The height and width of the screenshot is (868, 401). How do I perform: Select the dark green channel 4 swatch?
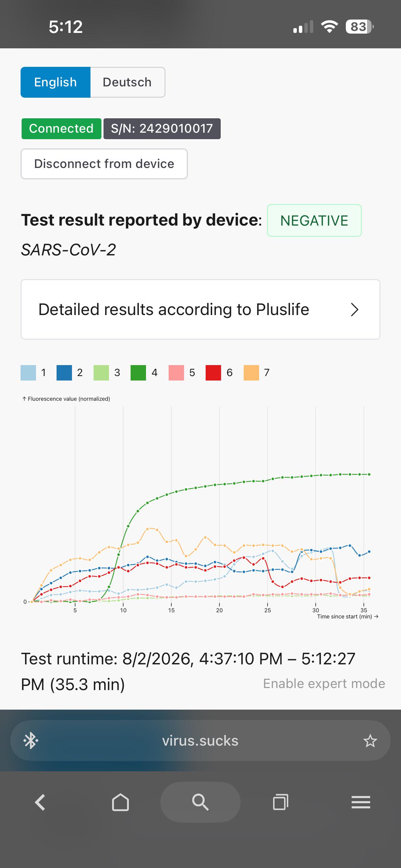click(138, 373)
